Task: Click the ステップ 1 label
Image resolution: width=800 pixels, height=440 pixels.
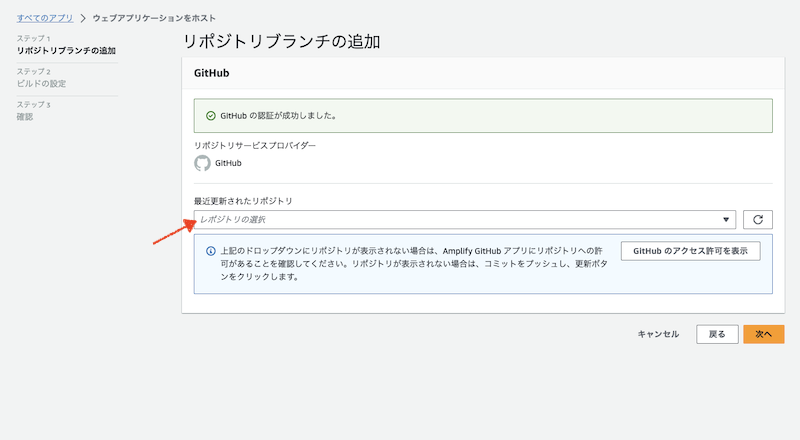Action: point(34,39)
